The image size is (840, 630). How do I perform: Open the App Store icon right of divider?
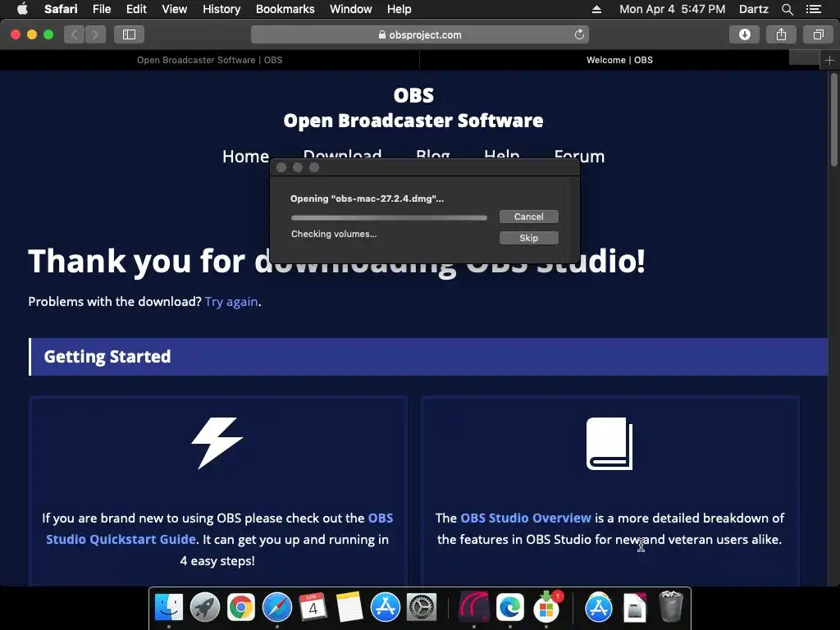tap(598, 607)
